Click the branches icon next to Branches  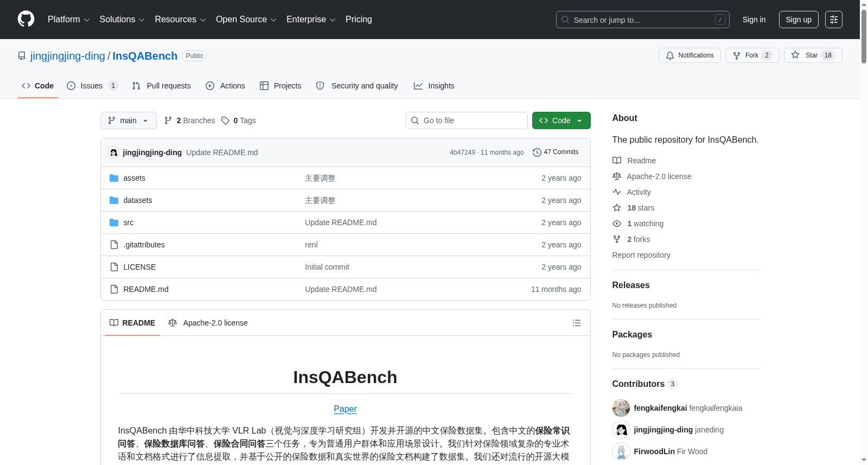point(168,120)
